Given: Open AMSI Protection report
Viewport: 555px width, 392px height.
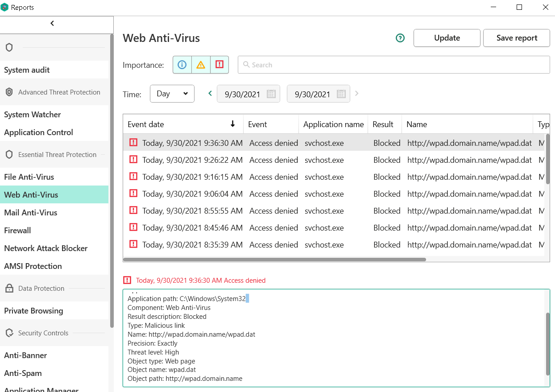Looking at the screenshot, I should point(54,266).
